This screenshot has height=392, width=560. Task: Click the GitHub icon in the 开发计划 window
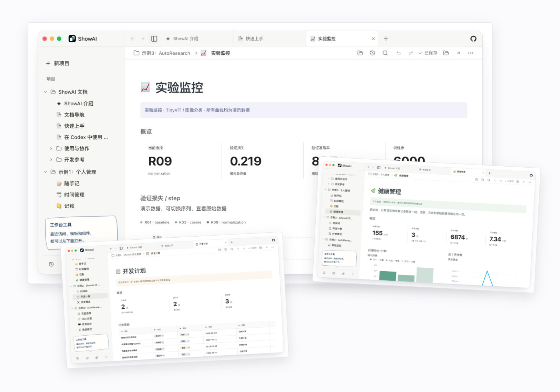[273, 240]
